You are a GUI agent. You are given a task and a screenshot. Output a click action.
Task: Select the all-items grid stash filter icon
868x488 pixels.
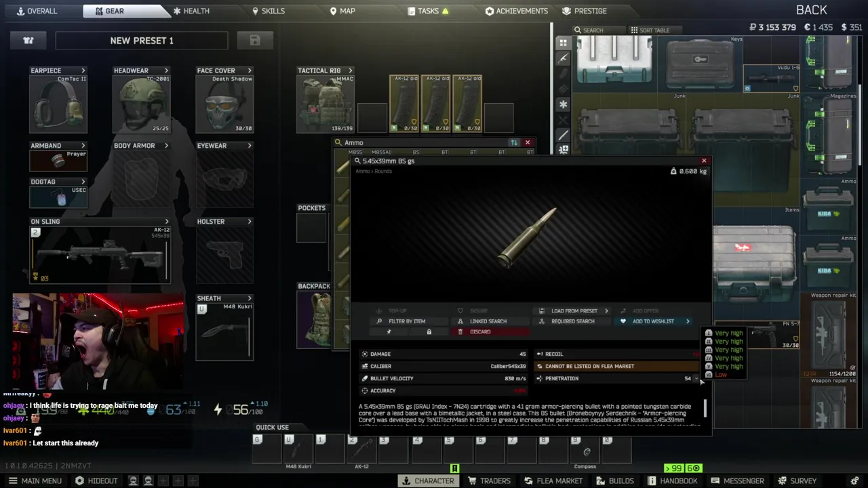(563, 43)
